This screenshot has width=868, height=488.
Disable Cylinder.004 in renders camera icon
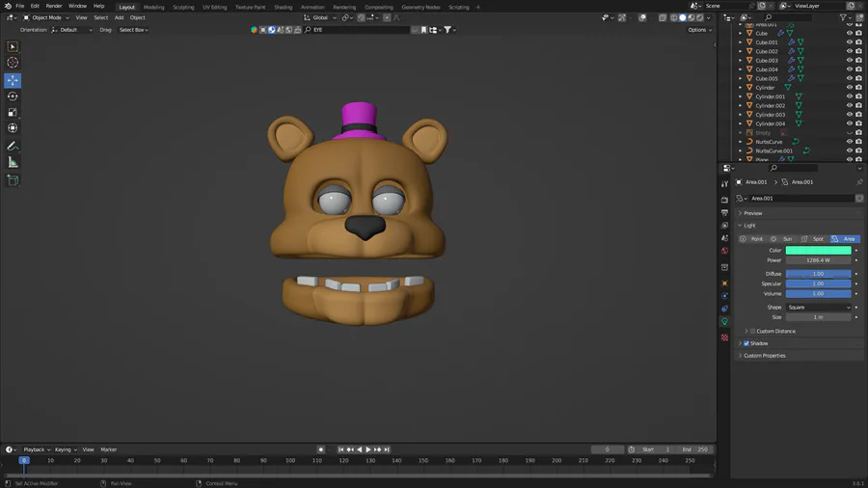[x=858, y=123]
